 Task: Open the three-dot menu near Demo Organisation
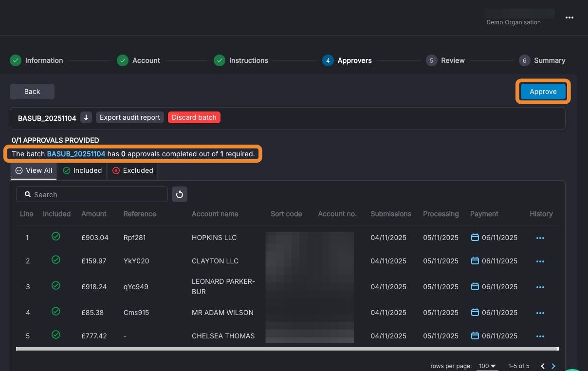point(569,18)
